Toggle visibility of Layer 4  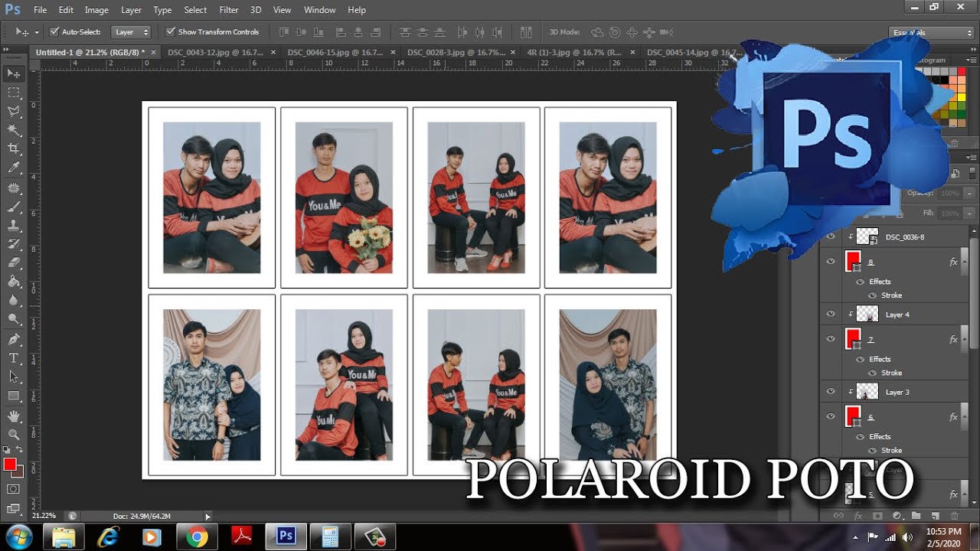(x=831, y=314)
